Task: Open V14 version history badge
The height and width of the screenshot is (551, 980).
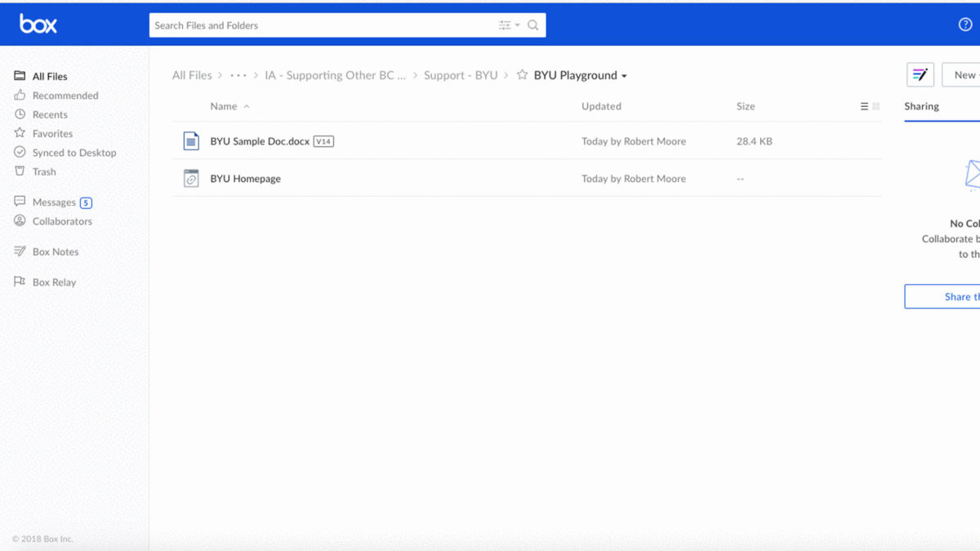Action: coord(323,141)
